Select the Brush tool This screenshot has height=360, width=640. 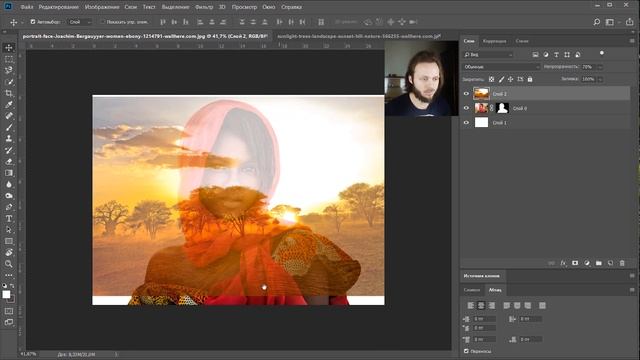click(9, 127)
